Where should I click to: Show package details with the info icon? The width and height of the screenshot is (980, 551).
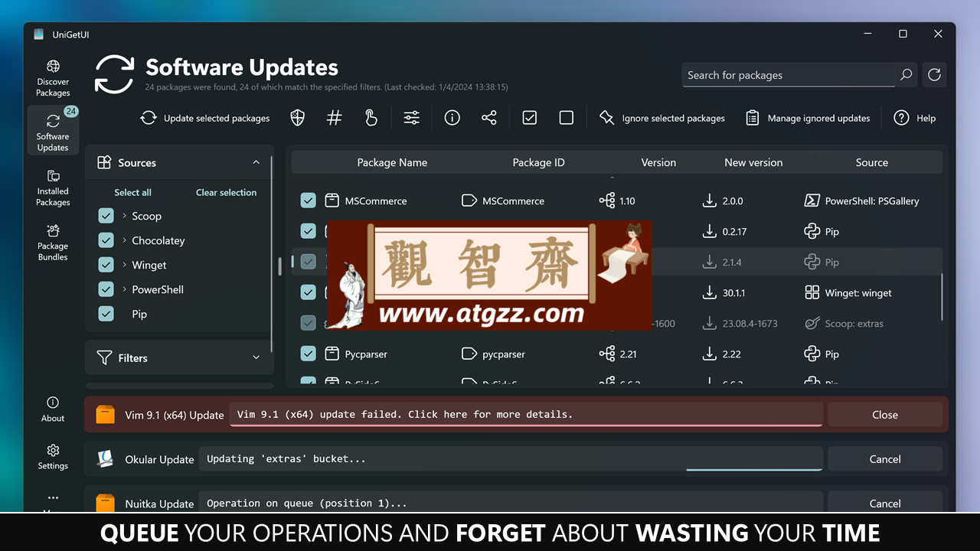452,118
